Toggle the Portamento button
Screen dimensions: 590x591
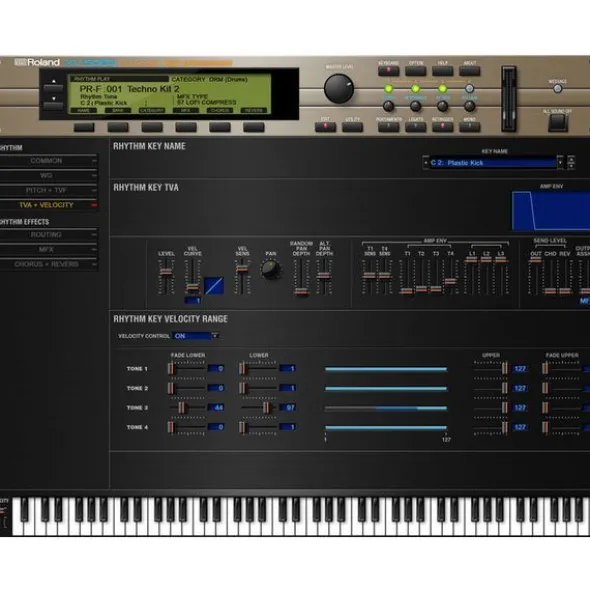388,127
